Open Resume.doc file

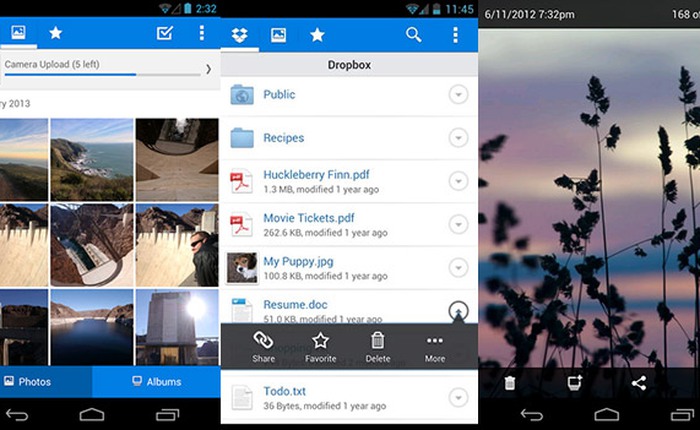click(x=349, y=307)
